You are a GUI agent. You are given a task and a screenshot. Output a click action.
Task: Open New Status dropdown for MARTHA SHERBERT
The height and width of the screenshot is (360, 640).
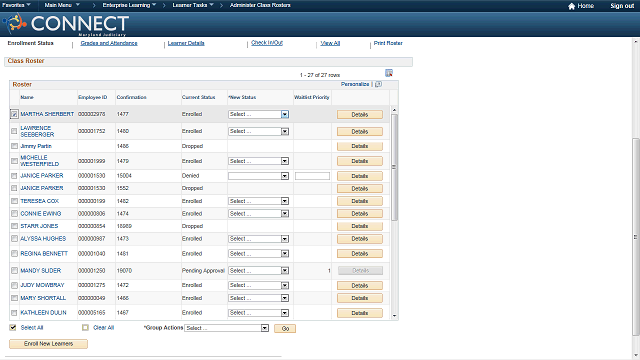(x=258, y=114)
